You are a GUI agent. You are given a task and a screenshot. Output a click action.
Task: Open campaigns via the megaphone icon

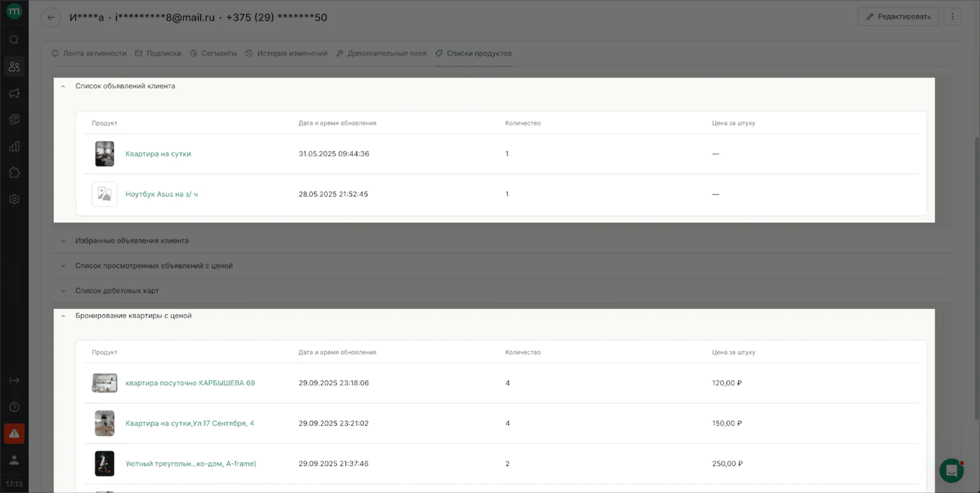click(x=14, y=93)
